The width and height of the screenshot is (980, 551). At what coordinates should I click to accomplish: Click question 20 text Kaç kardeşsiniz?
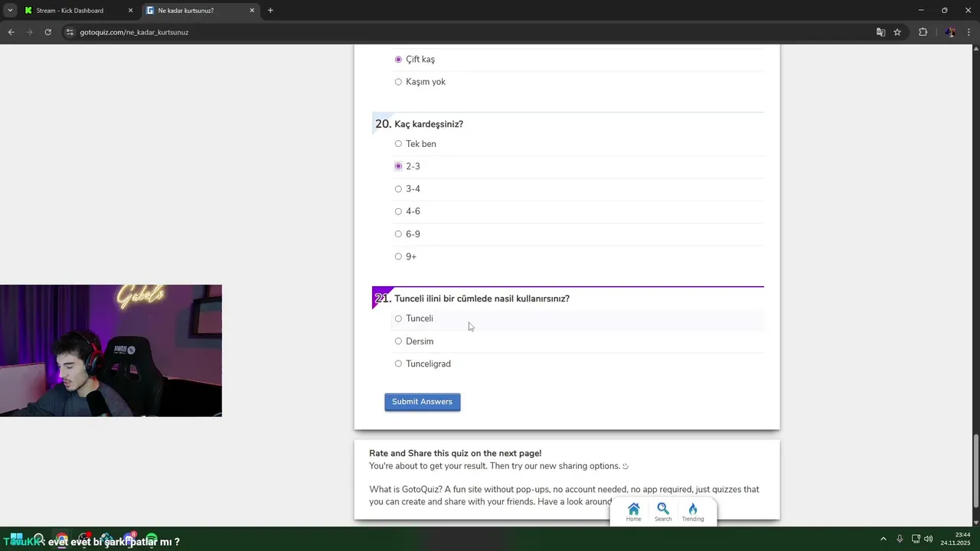(429, 124)
